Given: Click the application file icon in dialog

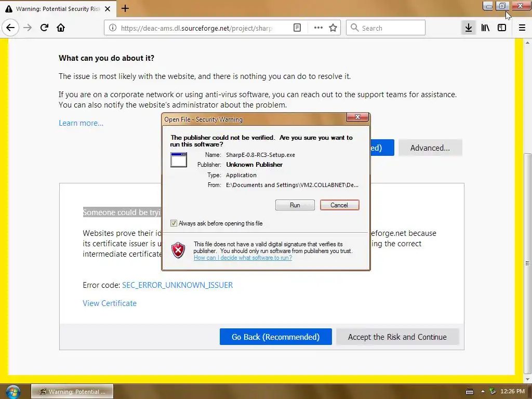Looking at the screenshot, I should click(x=179, y=160).
